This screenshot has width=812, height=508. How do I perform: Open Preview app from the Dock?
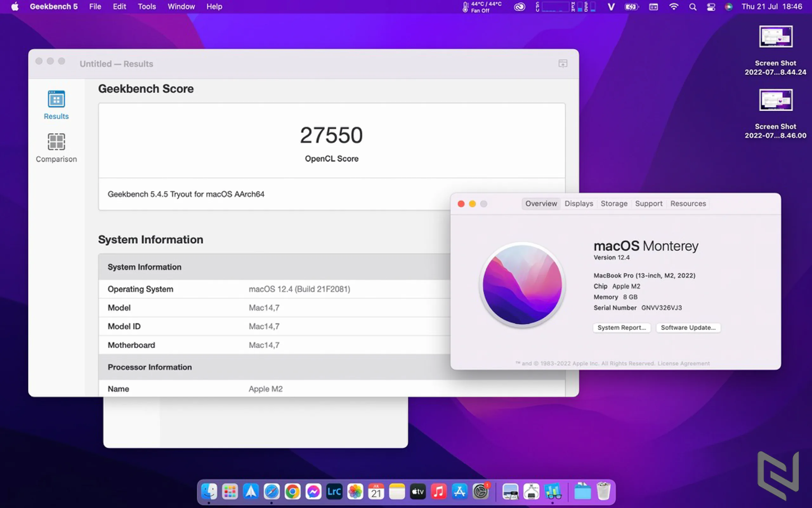(x=510, y=492)
